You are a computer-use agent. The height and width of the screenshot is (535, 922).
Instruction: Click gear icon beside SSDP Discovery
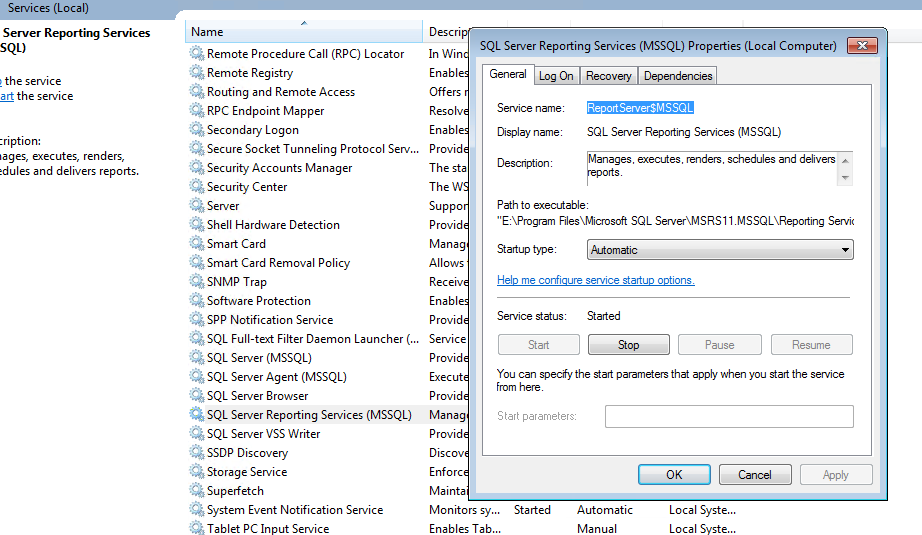click(196, 453)
